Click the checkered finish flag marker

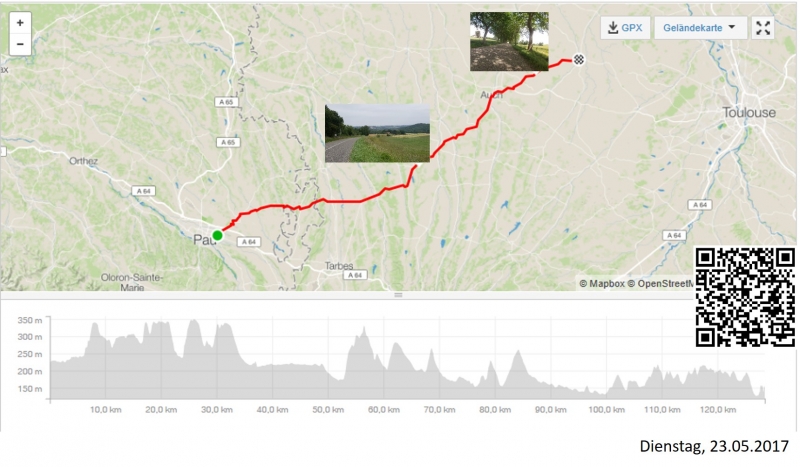[x=579, y=60]
